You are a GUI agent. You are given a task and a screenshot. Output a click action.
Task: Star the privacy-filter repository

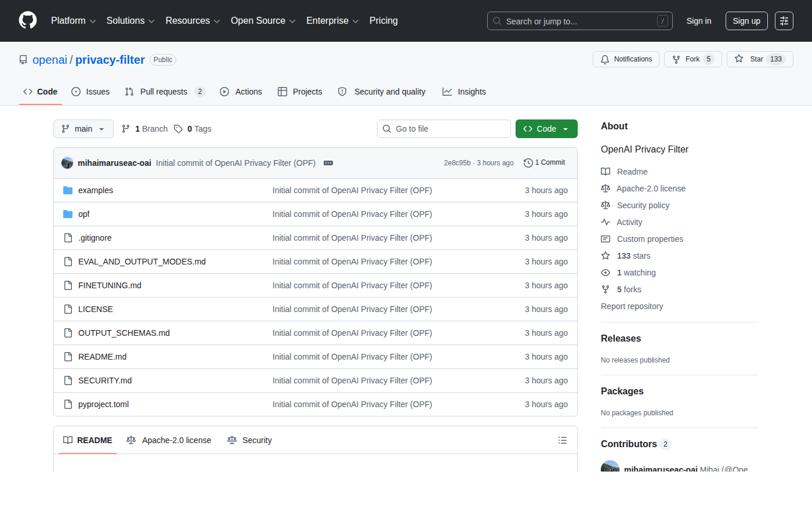(760, 59)
